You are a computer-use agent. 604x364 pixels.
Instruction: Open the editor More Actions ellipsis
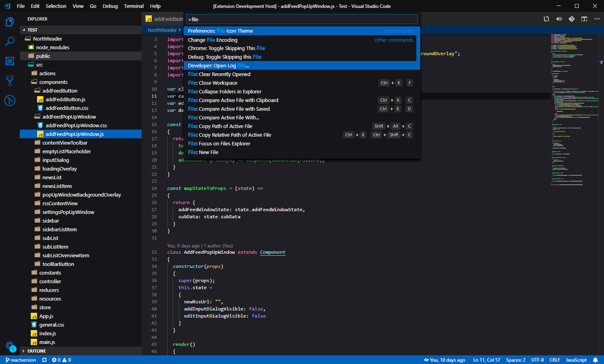point(597,19)
